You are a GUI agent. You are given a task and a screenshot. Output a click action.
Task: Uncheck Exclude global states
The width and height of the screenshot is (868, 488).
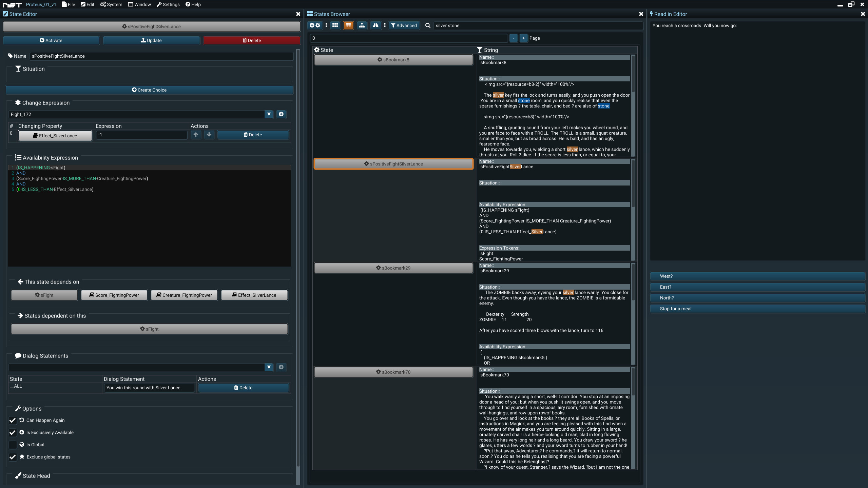pos(13,457)
